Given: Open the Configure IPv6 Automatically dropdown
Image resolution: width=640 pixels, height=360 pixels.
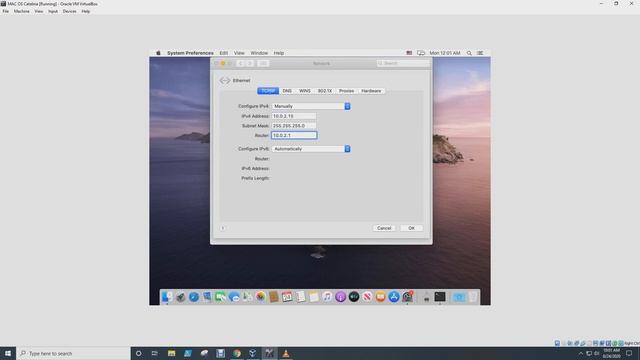Looking at the screenshot, I should coord(311,149).
